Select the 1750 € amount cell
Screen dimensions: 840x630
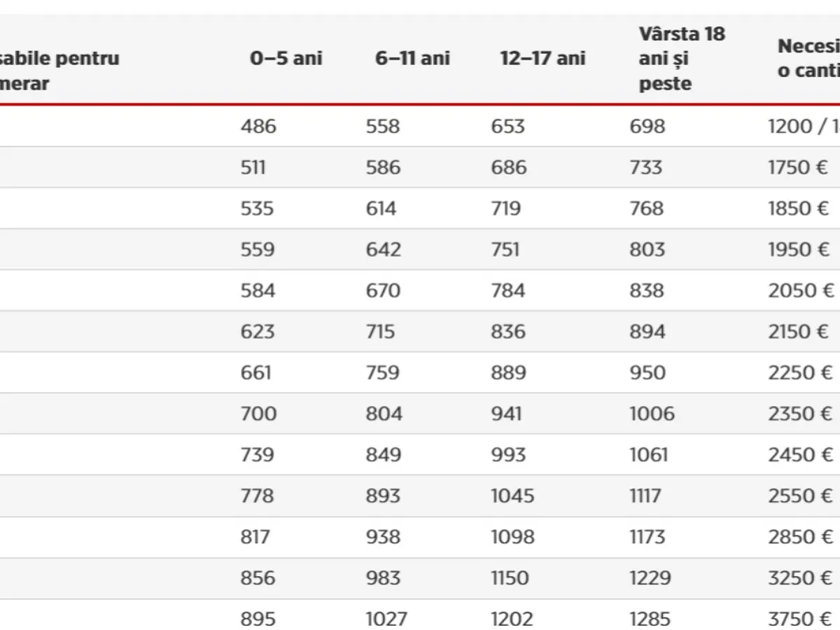pyautogui.click(x=798, y=167)
